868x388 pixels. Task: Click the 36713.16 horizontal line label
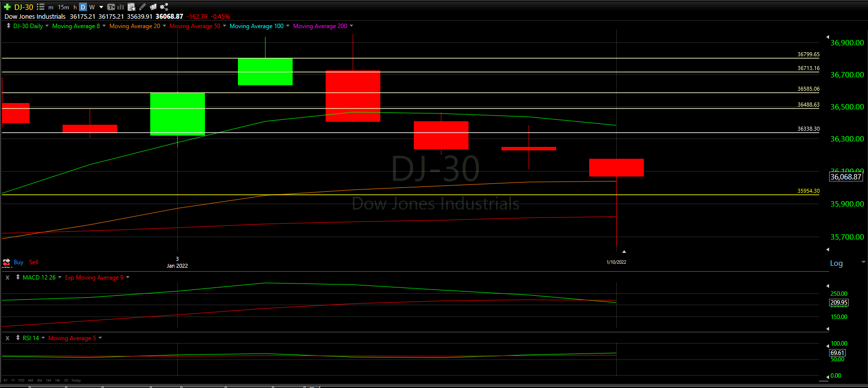tap(808, 69)
